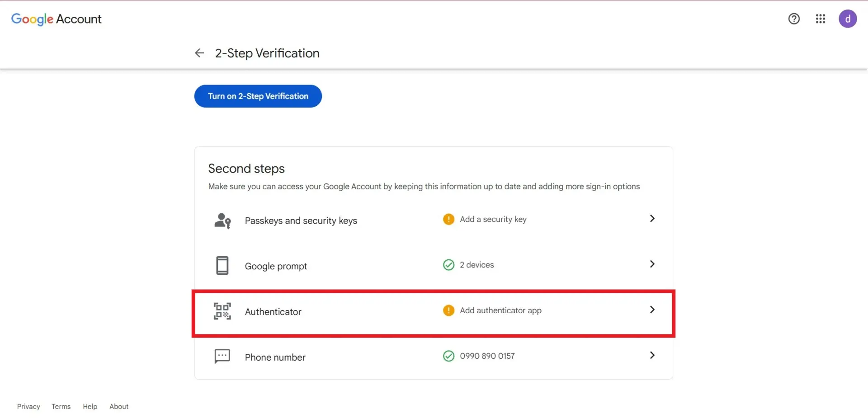Expand the Phone number row chevron
The height and width of the screenshot is (418, 868).
coord(652,355)
